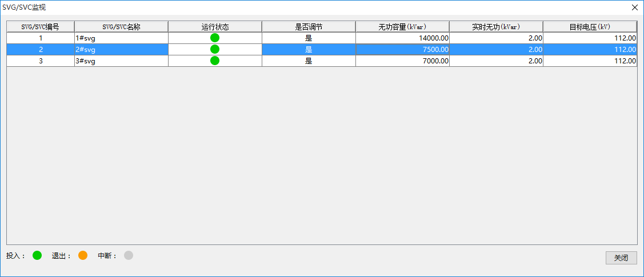Click the number cell 3 in third row

point(40,61)
